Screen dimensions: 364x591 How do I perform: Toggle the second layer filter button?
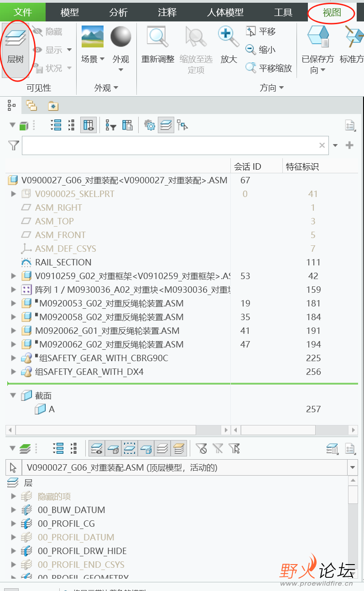click(x=113, y=449)
